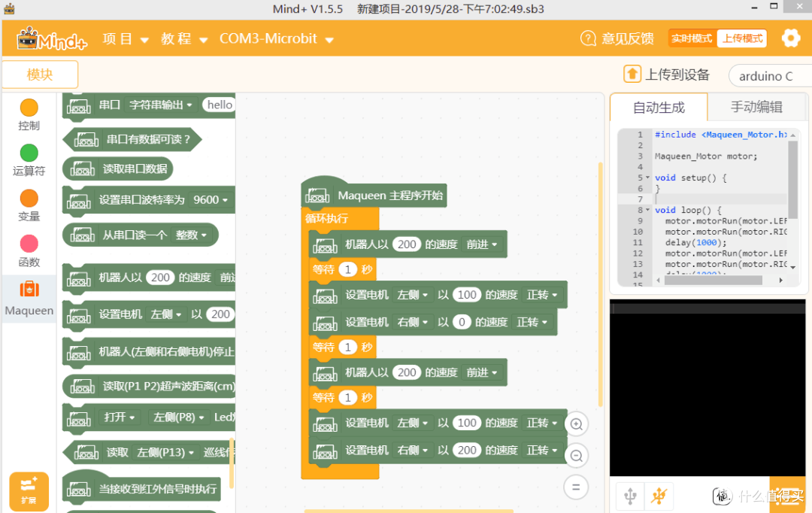Click the 机器人(左侧和右侧电机)停止 palette block
The image size is (812, 513).
pyautogui.click(x=149, y=352)
